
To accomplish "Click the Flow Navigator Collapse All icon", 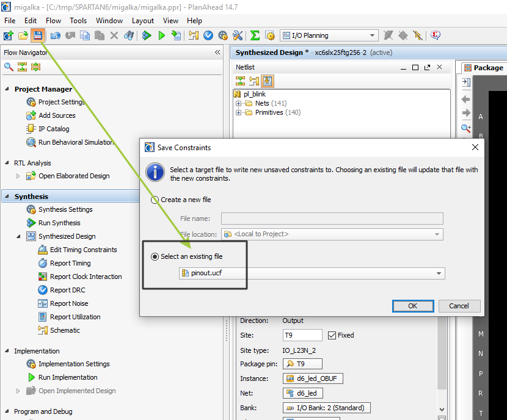I will 23,67.
